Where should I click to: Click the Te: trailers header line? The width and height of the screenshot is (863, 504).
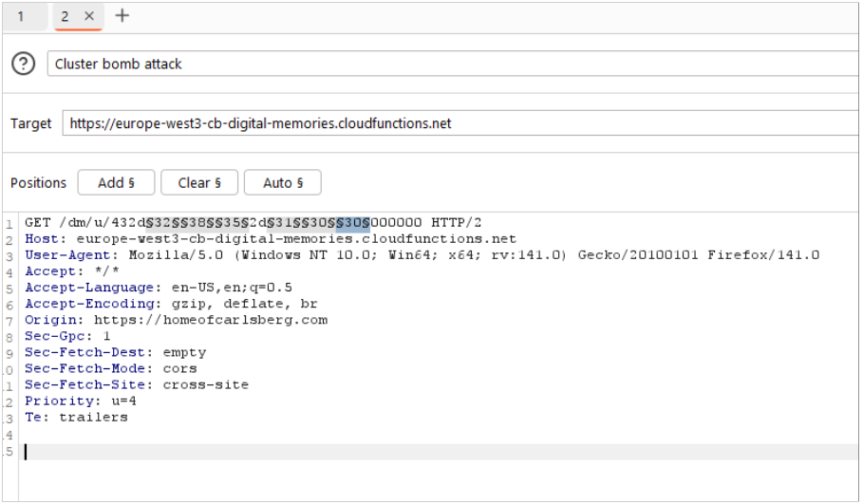[x=76, y=417]
